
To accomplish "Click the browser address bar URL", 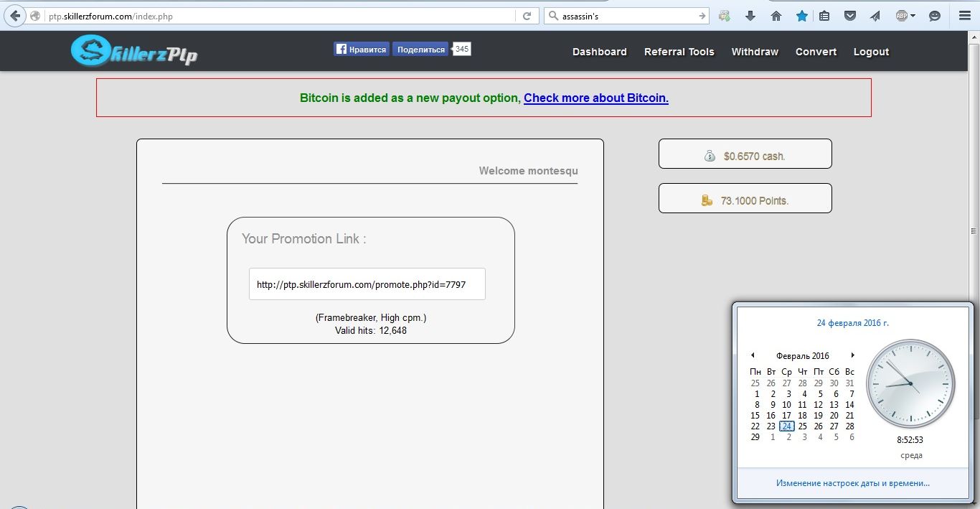I will pos(281,16).
